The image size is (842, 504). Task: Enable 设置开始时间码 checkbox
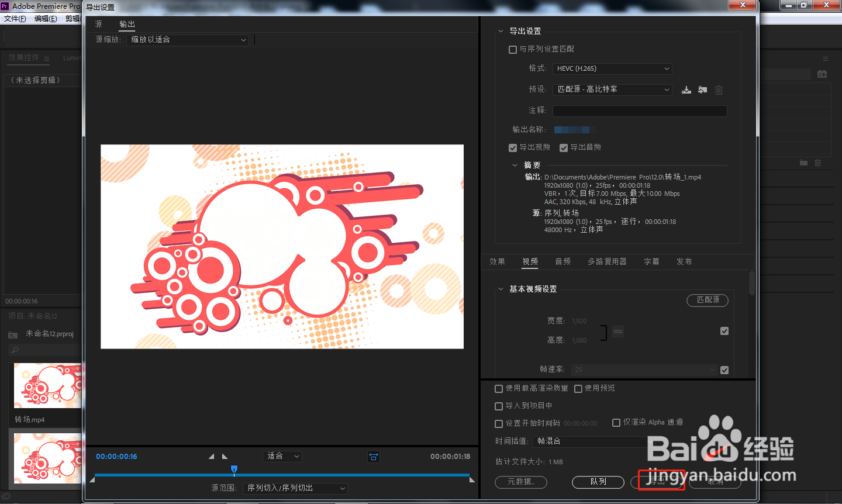(499, 424)
